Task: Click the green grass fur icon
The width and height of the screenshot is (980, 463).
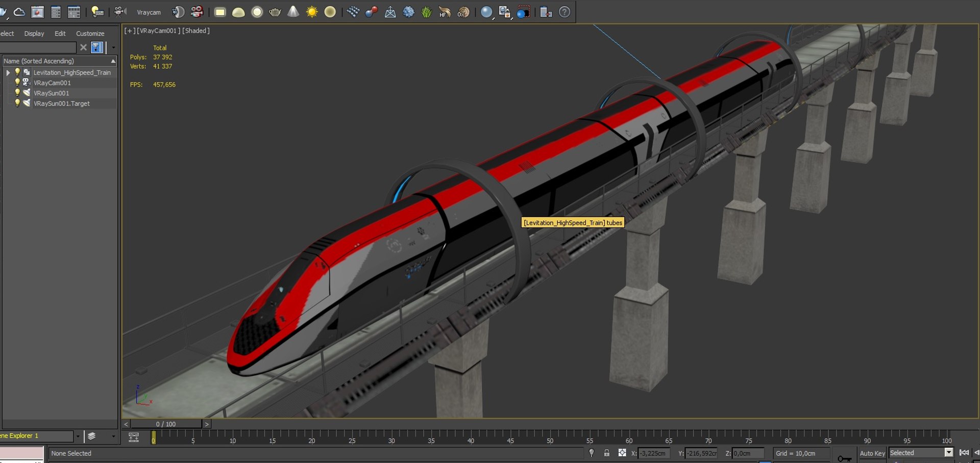Action: 427,12
